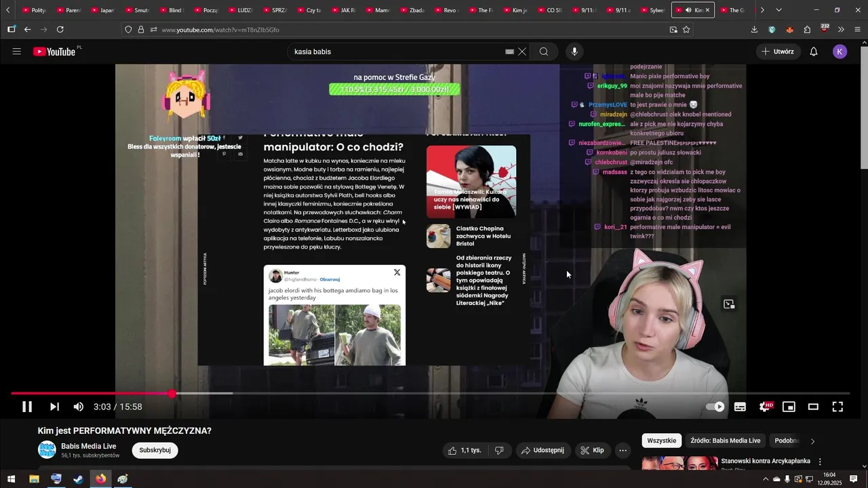List all tabs with the dropdown arrow

coord(778,10)
